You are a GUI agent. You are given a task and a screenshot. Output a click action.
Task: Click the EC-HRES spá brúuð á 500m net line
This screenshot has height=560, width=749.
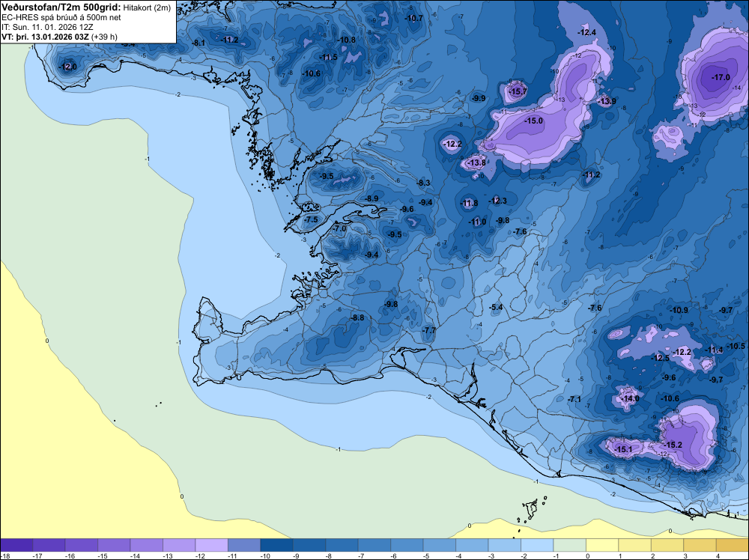coord(61,18)
